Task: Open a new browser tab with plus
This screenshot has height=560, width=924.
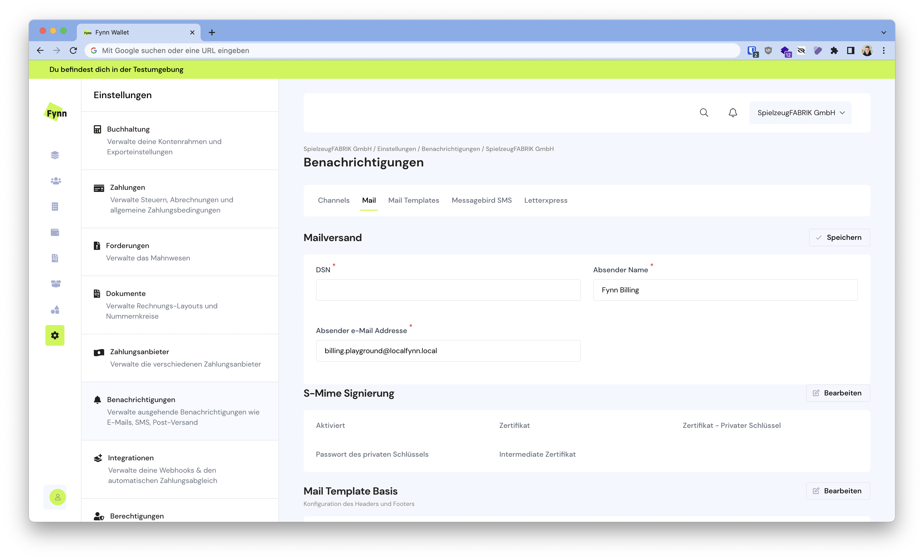Action: [212, 33]
